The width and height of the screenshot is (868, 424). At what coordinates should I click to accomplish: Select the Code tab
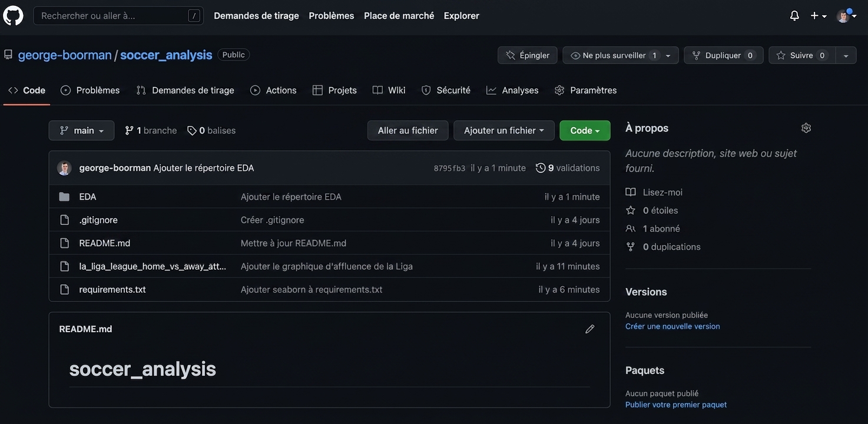tap(26, 90)
